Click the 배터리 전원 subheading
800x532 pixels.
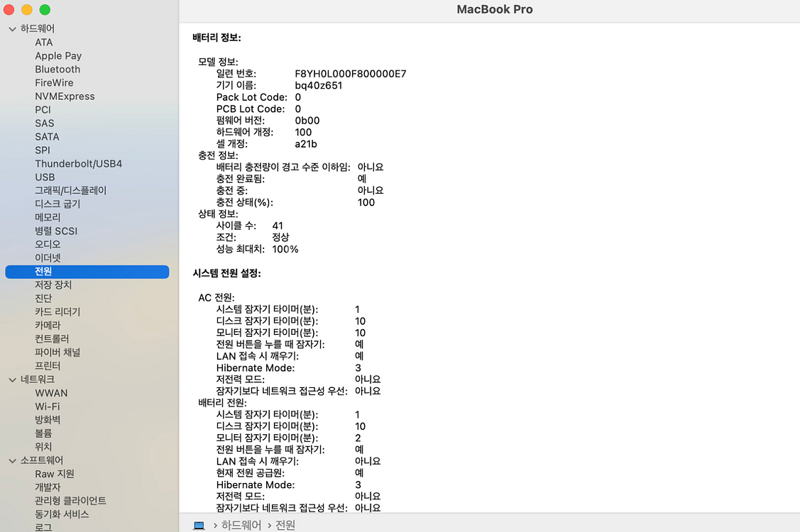click(222, 402)
